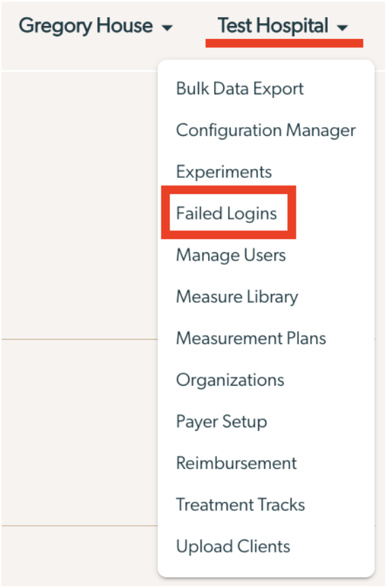Open the Measure Library option
The image size is (386, 588).
pos(237,297)
